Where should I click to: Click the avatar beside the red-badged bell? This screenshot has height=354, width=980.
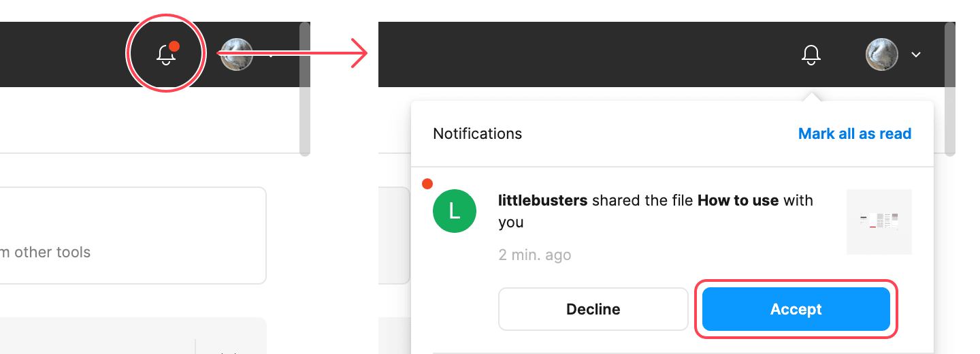click(x=236, y=54)
